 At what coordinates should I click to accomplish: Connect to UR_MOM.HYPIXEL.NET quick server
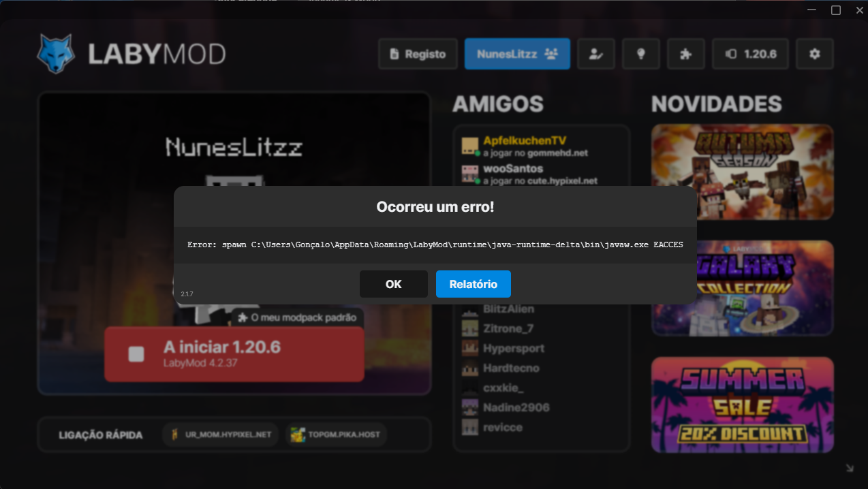point(221,435)
